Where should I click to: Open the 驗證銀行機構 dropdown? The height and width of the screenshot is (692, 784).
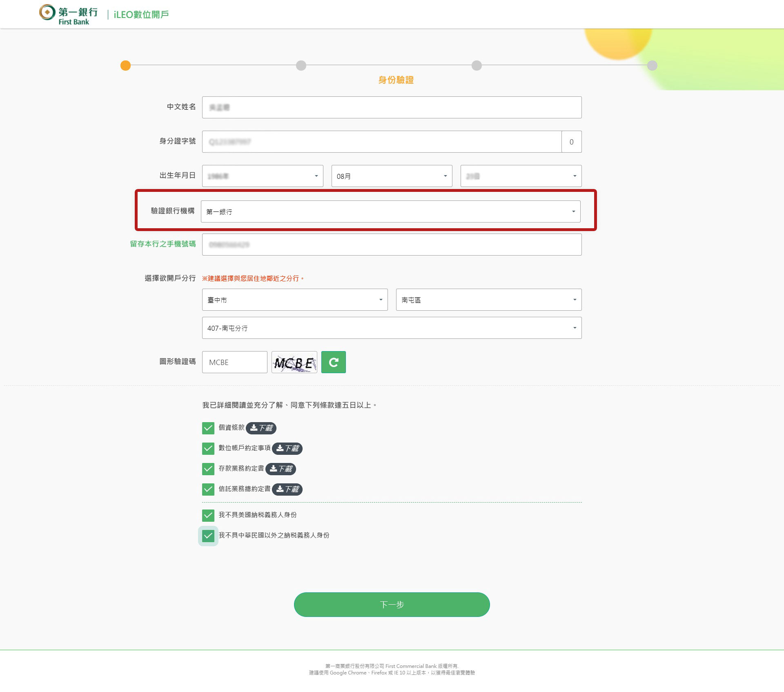[390, 211]
